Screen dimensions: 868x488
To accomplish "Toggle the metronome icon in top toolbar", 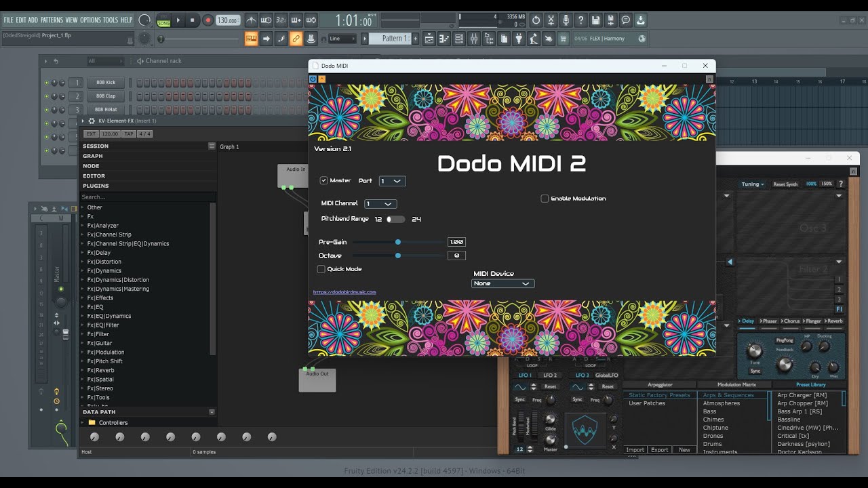I will 251,20.
